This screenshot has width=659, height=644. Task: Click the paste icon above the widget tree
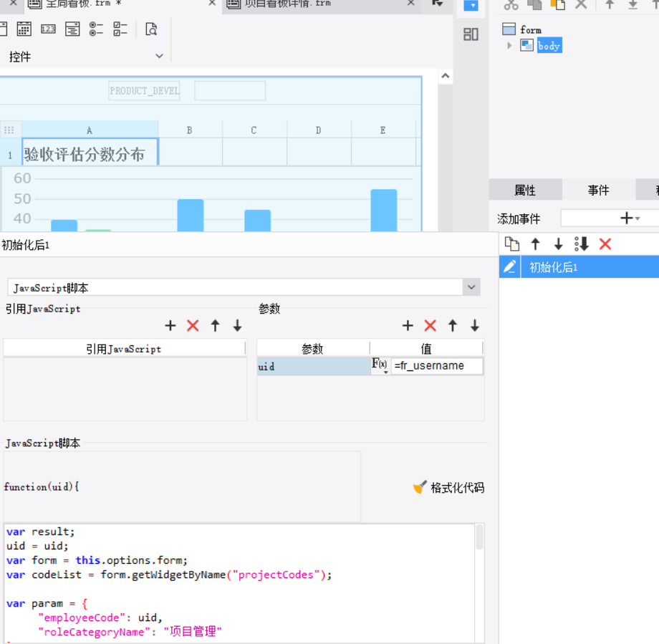point(559,5)
